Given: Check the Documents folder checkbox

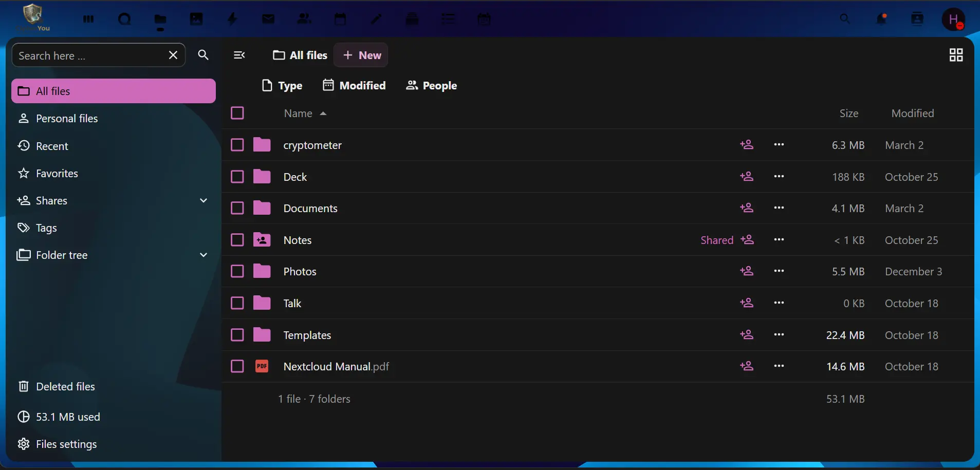Looking at the screenshot, I should point(237,208).
